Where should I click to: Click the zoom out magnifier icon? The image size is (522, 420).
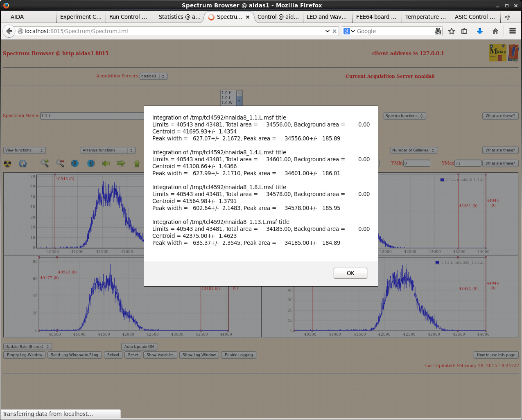[x=60, y=163]
